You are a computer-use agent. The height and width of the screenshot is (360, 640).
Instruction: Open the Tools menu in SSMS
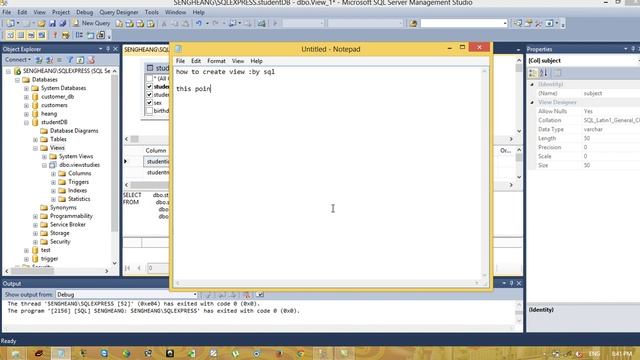[151, 12]
